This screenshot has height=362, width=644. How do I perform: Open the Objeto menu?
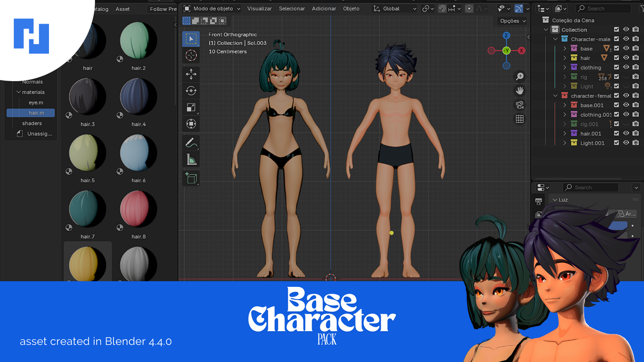click(x=351, y=9)
